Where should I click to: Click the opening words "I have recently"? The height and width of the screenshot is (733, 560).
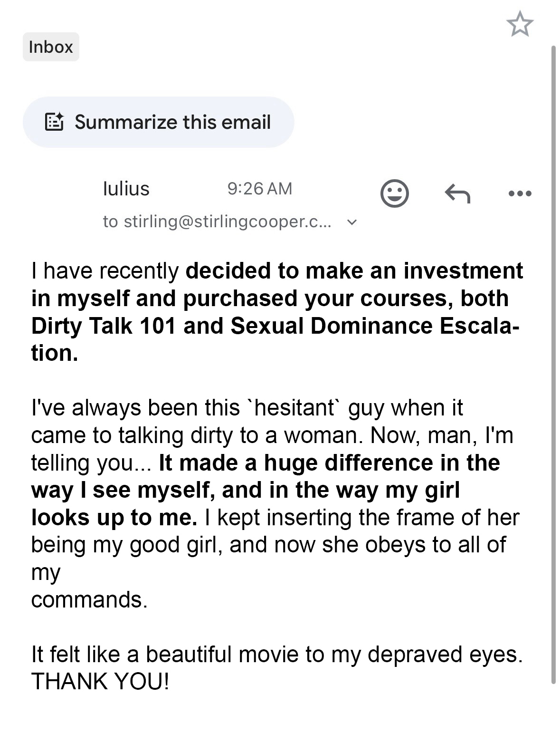tap(105, 271)
